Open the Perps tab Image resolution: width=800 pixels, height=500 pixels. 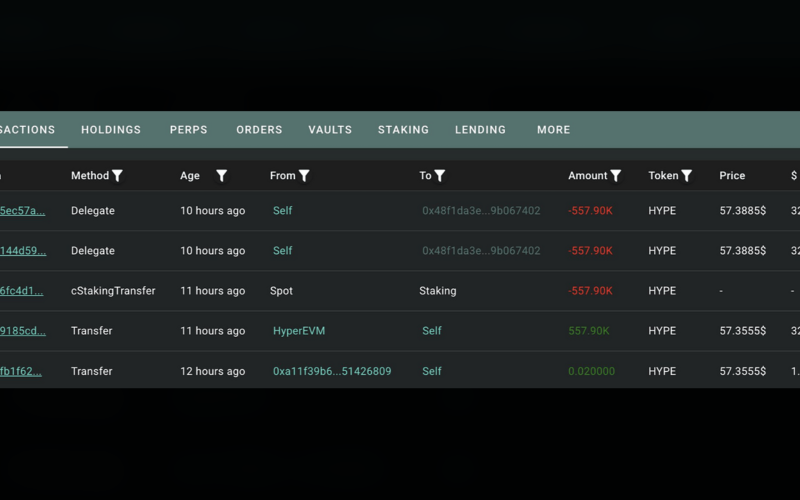(x=189, y=130)
